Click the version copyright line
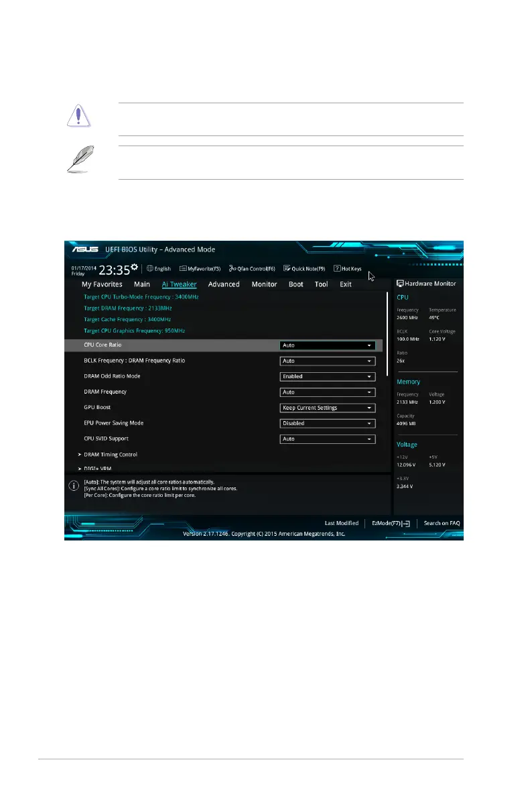Viewport: 532px width, 802px height. (x=264, y=534)
